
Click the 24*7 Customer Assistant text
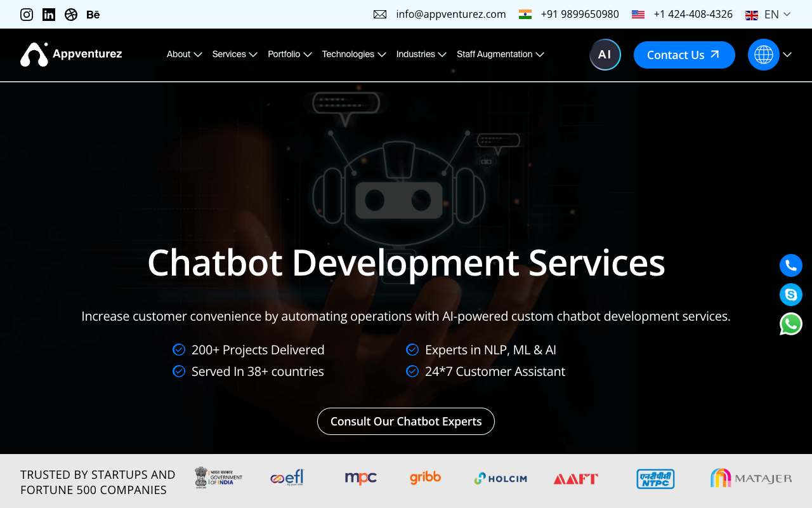(x=495, y=371)
